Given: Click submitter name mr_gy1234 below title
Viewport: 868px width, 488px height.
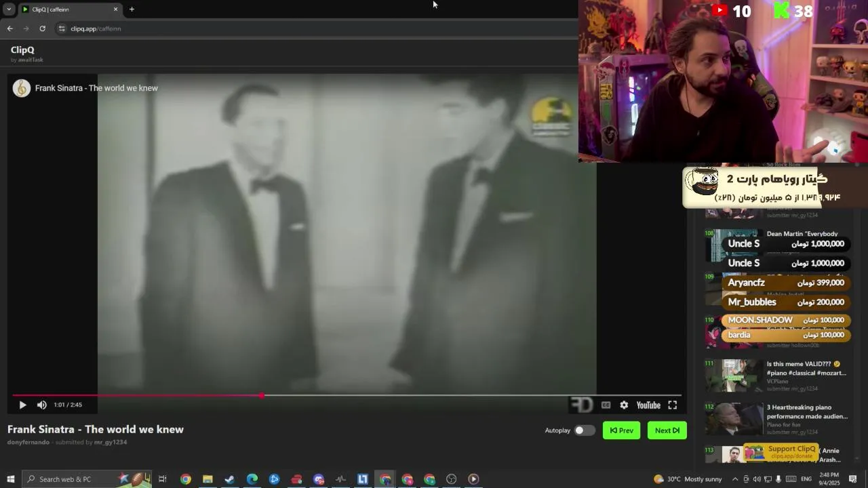Looking at the screenshot, I should pyautogui.click(x=111, y=443).
